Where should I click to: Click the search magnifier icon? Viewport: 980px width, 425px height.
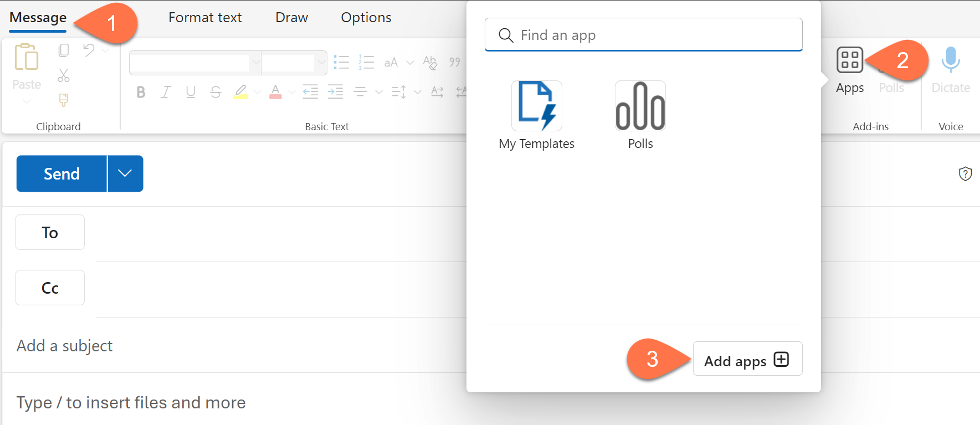pyautogui.click(x=506, y=35)
